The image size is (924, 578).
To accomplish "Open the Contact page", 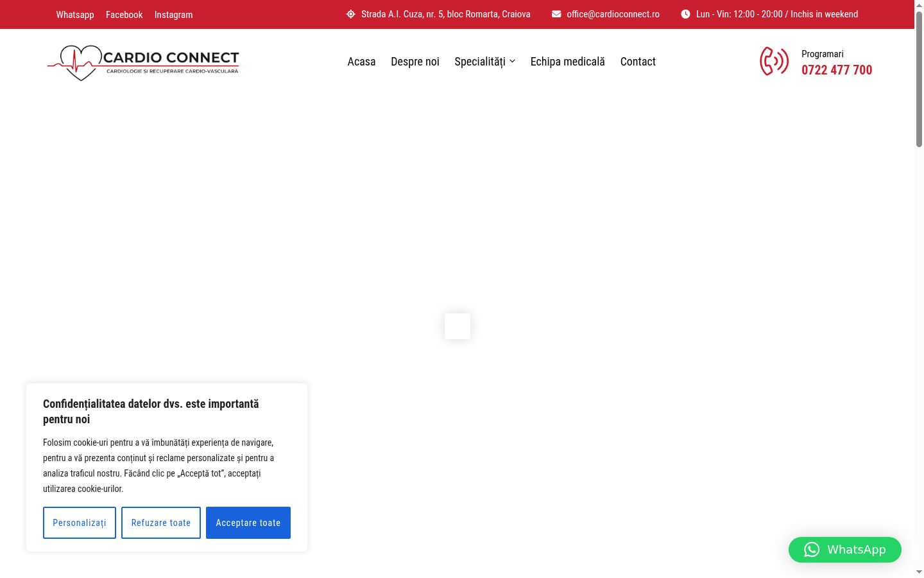I will 638,62.
